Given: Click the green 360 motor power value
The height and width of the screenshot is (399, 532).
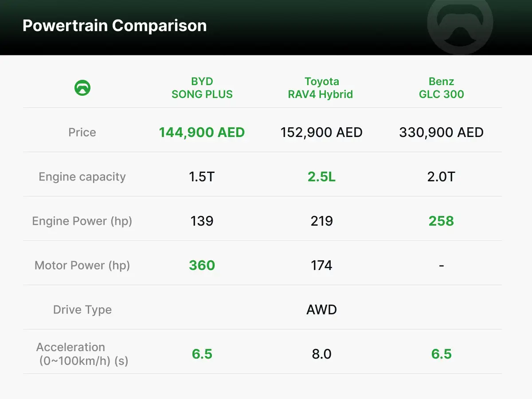Looking at the screenshot, I should [x=202, y=265].
